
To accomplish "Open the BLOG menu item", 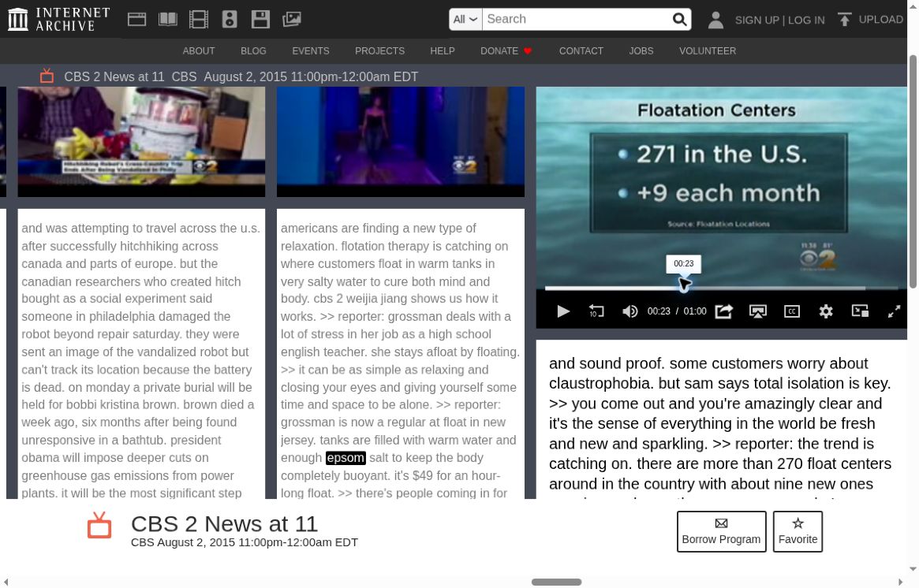I will 253,51.
